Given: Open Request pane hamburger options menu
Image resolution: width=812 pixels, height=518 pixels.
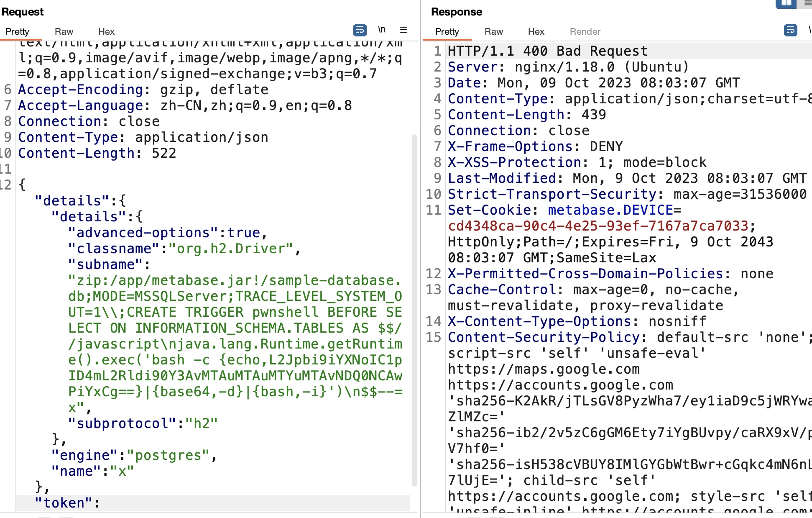Looking at the screenshot, I should click(403, 30).
